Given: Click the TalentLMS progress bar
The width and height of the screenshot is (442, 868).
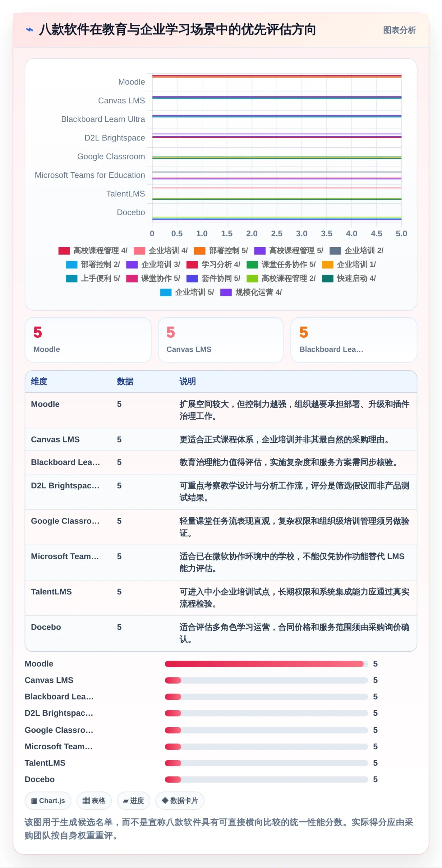Looking at the screenshot, I should point(266,763).
